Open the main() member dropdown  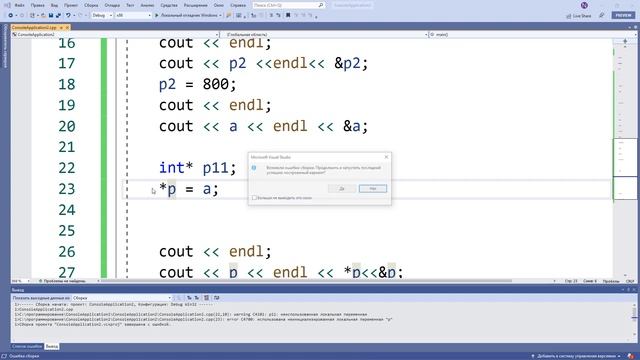point(532,35)
